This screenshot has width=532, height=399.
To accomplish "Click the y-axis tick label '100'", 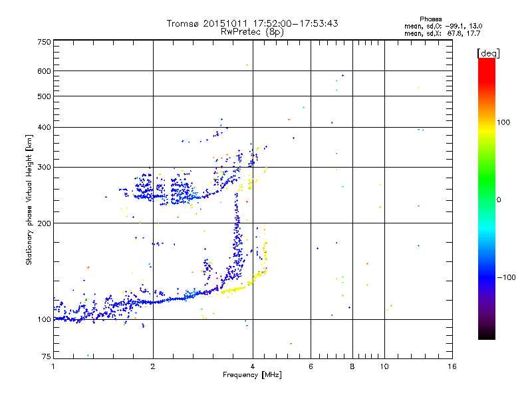I will click(44, 319).
